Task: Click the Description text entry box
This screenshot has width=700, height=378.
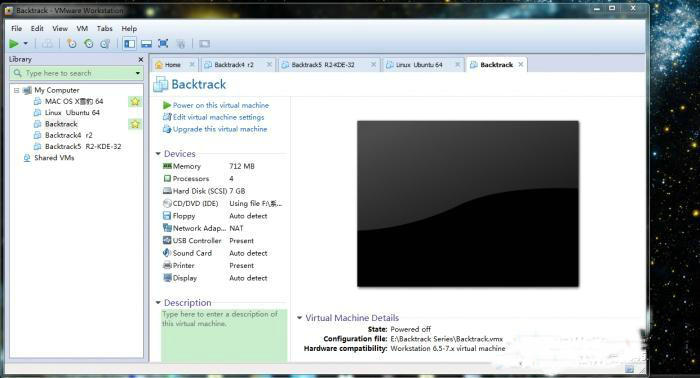Action: pos(224,335)
